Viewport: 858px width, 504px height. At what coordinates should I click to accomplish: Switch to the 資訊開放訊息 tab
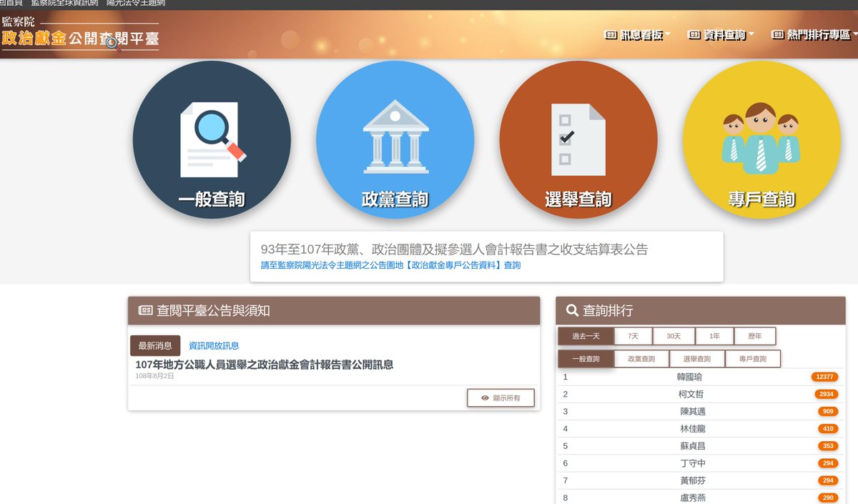214,344
